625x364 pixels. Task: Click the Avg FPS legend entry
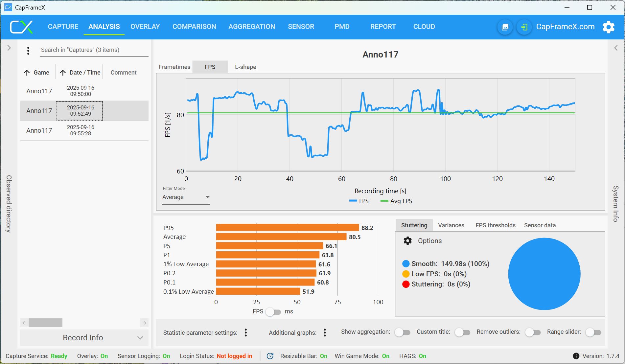coord(396,201)
